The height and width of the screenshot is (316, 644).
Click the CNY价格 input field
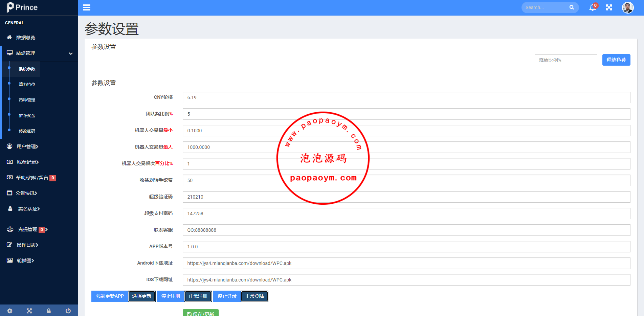point(406,97)
